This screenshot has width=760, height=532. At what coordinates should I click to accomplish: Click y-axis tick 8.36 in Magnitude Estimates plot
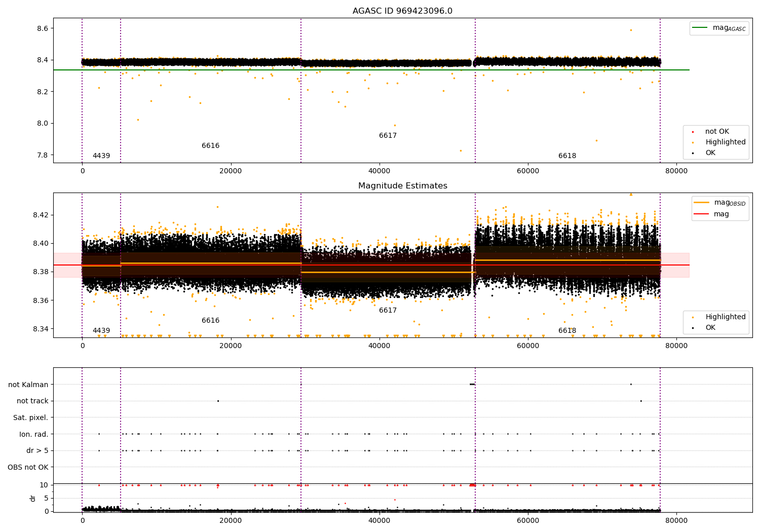(x=41, y=301)
